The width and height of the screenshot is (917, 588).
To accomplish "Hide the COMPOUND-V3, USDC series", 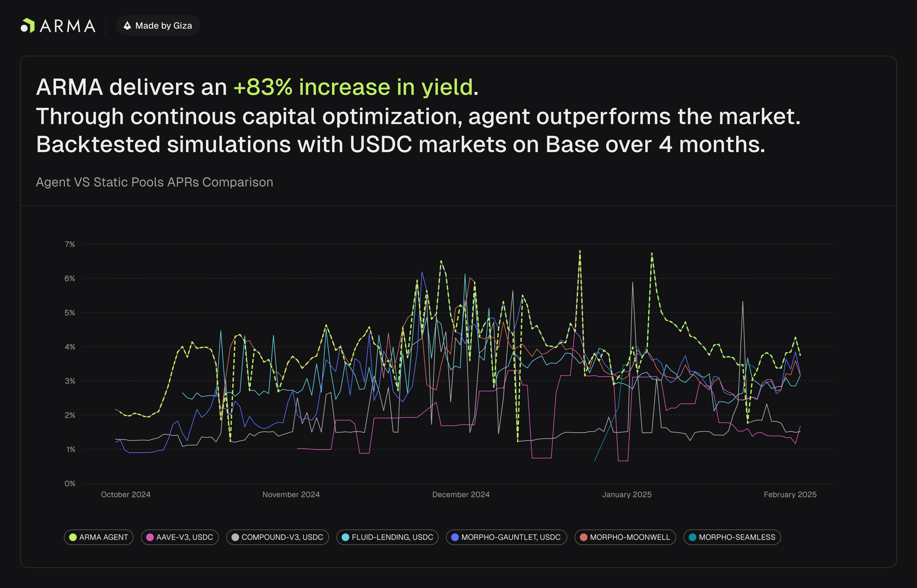I will point(277,537).
